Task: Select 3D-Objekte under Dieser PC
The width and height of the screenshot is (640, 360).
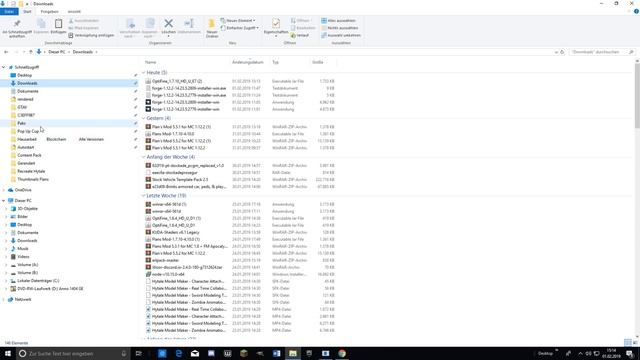Action: 27,209
